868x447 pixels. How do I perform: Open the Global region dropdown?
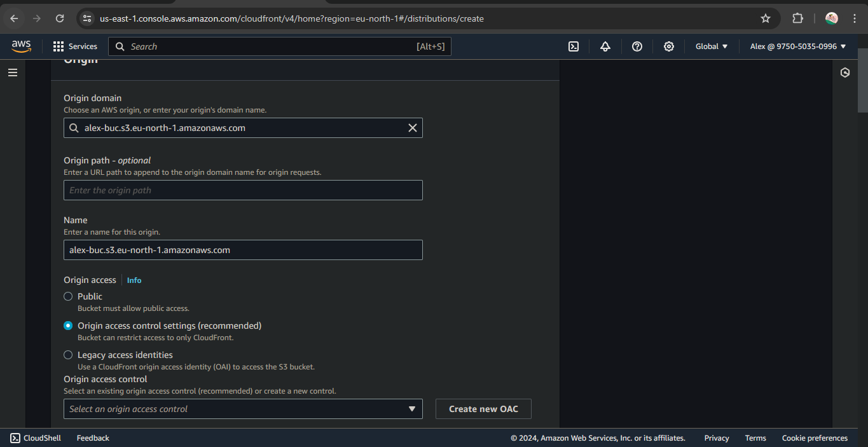[x=712, y=46]
